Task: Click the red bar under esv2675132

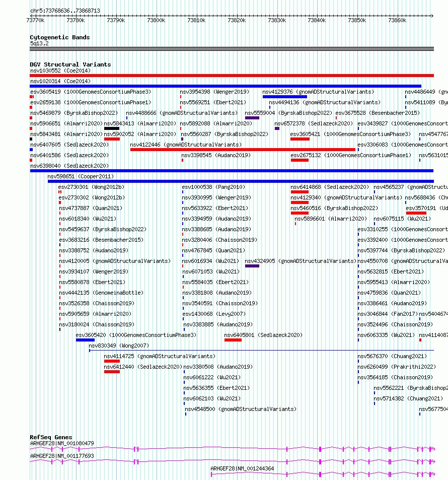Action: coord(300,160)
